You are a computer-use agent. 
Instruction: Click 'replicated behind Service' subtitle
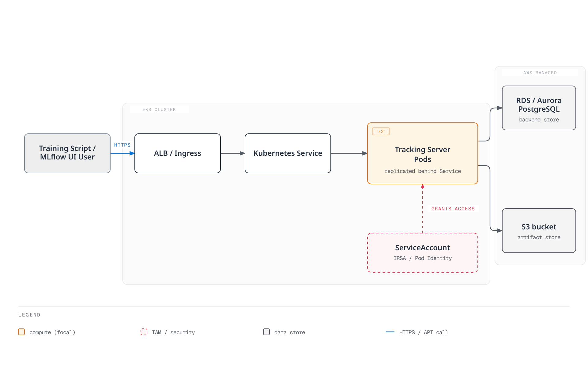point(423,171)
